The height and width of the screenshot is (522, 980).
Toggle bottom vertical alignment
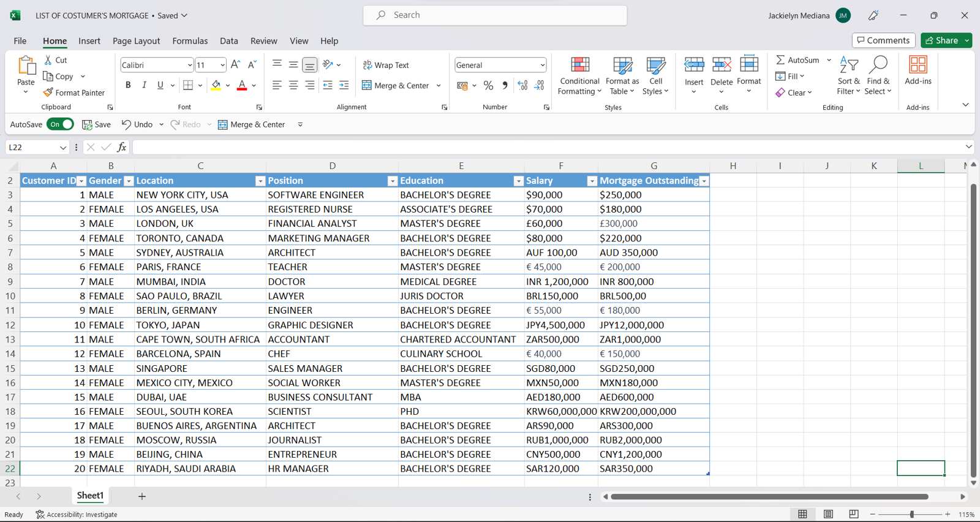[310, 64]
